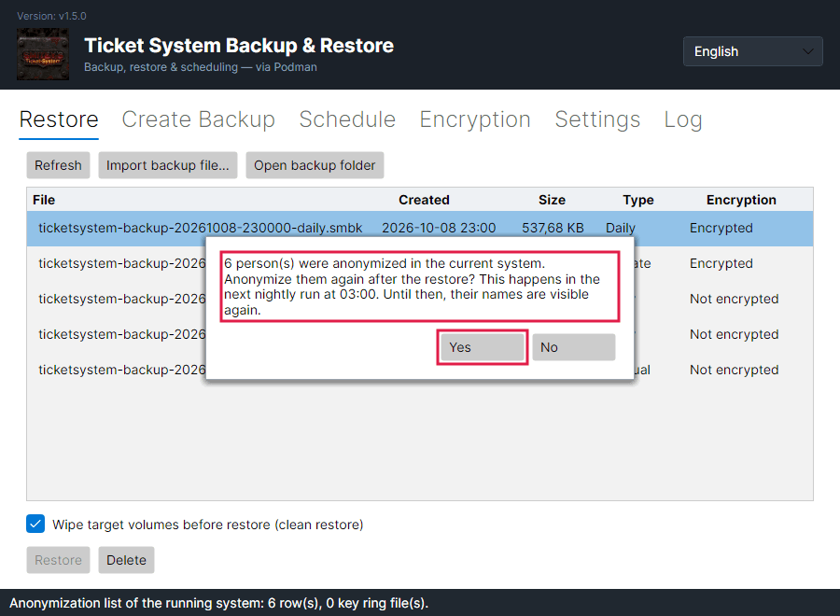This screenshot has width=840, height=616.
Task: Open the Create Backup tab
Action: tap(198, 119)
